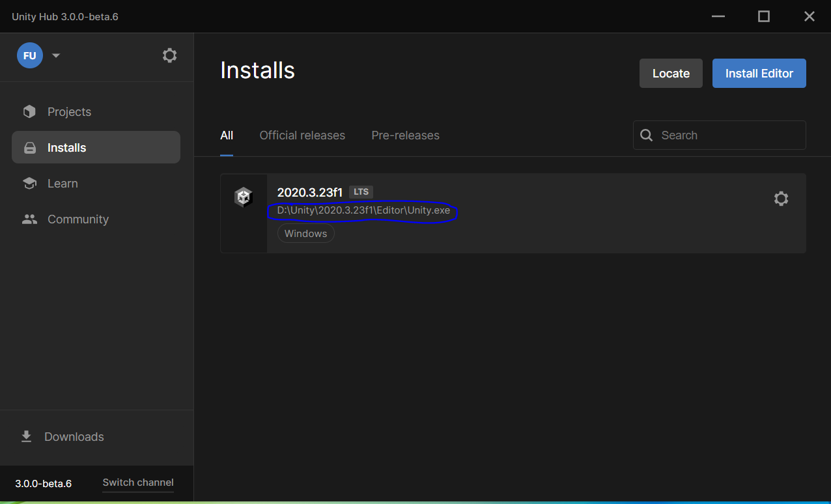Click the Locate button
Screen dimensions: 831x504
(x=671, y=74)
